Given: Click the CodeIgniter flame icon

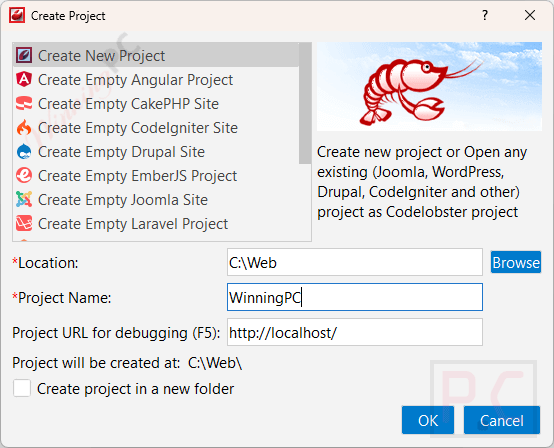Looking at the screenshot, I should [x=24, y=128].
